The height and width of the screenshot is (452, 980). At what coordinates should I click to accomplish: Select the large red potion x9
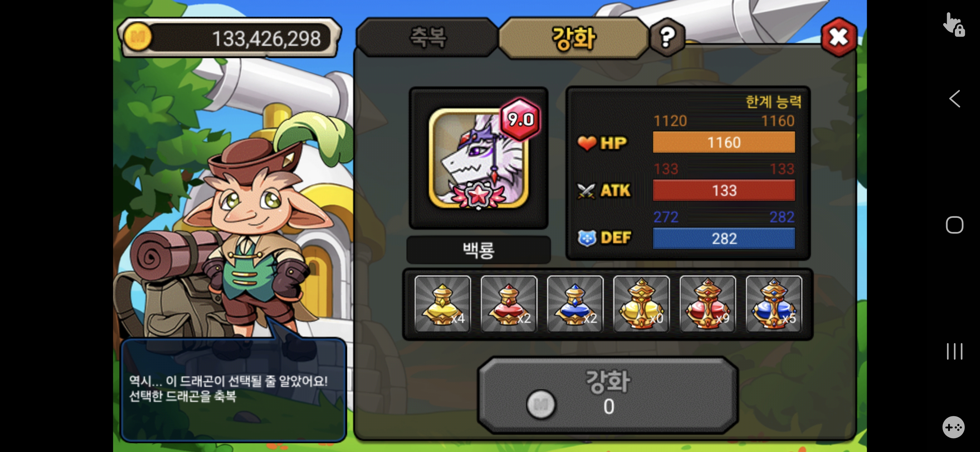click(x=707, y=304)
